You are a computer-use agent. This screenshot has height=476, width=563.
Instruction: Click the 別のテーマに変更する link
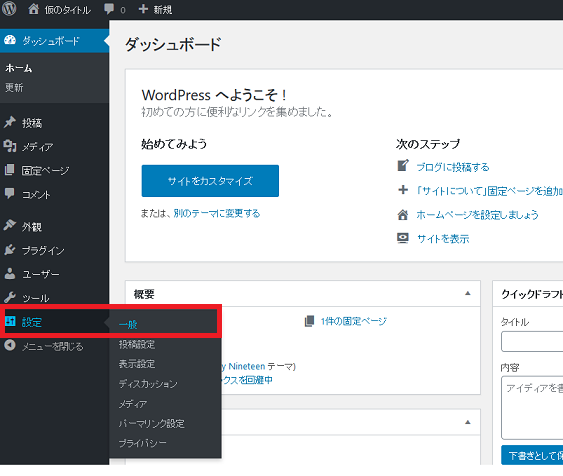tap(217, 213)
